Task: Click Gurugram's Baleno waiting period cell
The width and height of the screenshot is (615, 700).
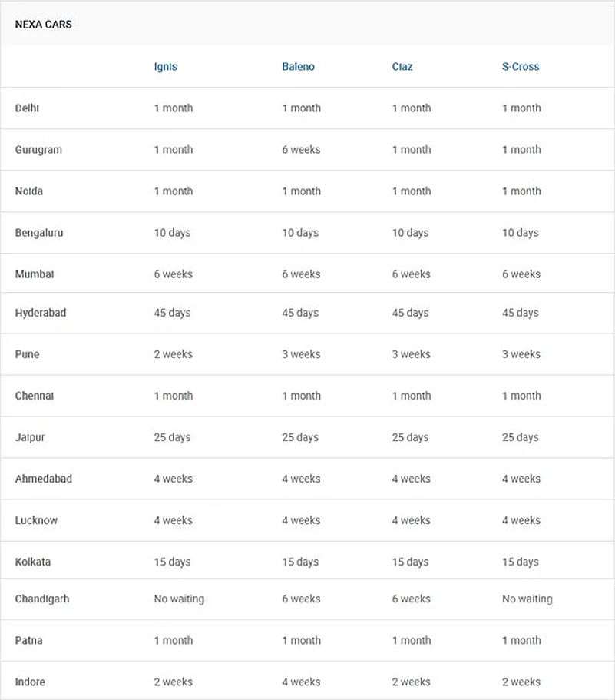Action: 301,150
